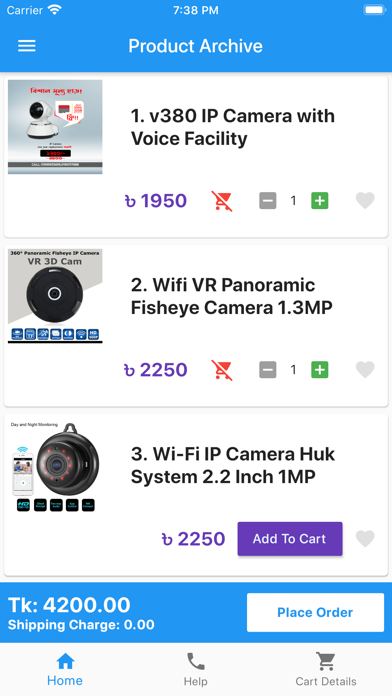Switch to the Home tab
This screenshot has width=392, height=696.
click(65, 669)
